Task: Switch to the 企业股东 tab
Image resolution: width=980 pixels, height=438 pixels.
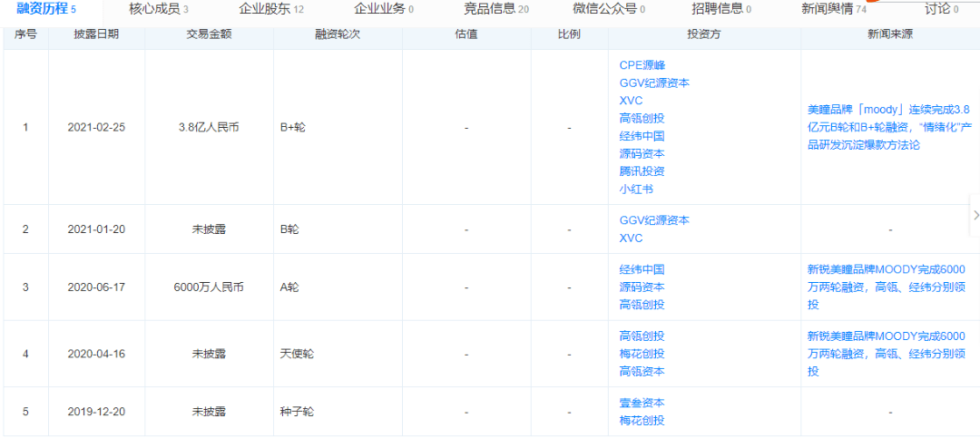Action: pos(271,9)
